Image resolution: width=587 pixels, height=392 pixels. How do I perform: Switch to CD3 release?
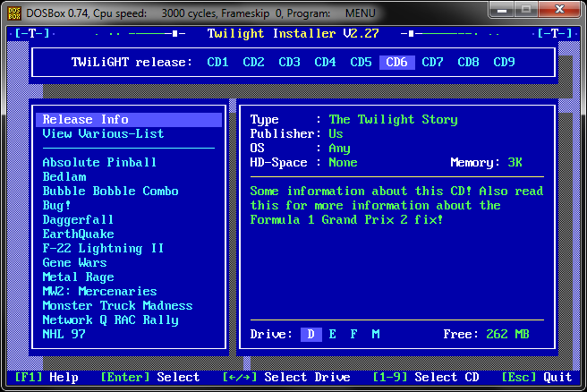pos(289,62)
